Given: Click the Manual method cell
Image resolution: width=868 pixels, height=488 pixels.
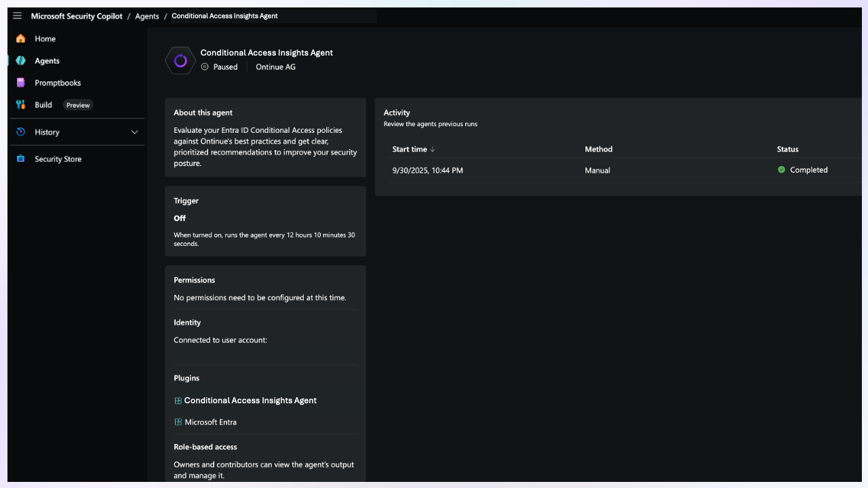Looking at the screenshot, I should tap(597, 171).
